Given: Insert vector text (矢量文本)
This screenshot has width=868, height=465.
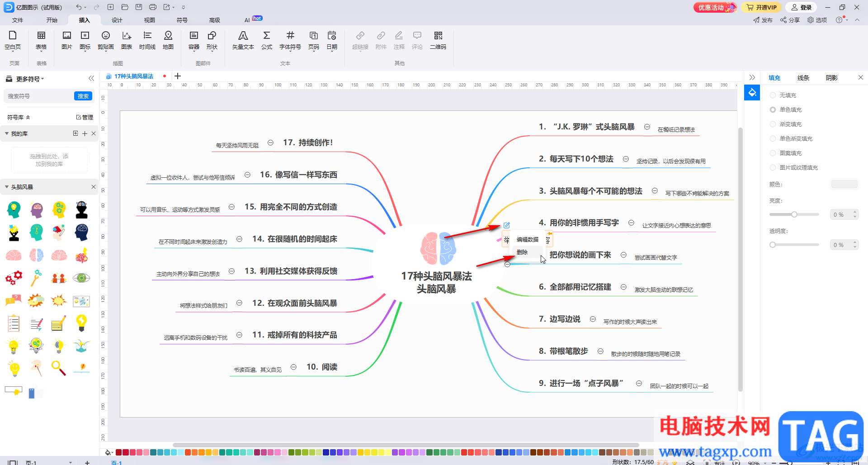Looking at the screenshot, I should pos(243,40).
